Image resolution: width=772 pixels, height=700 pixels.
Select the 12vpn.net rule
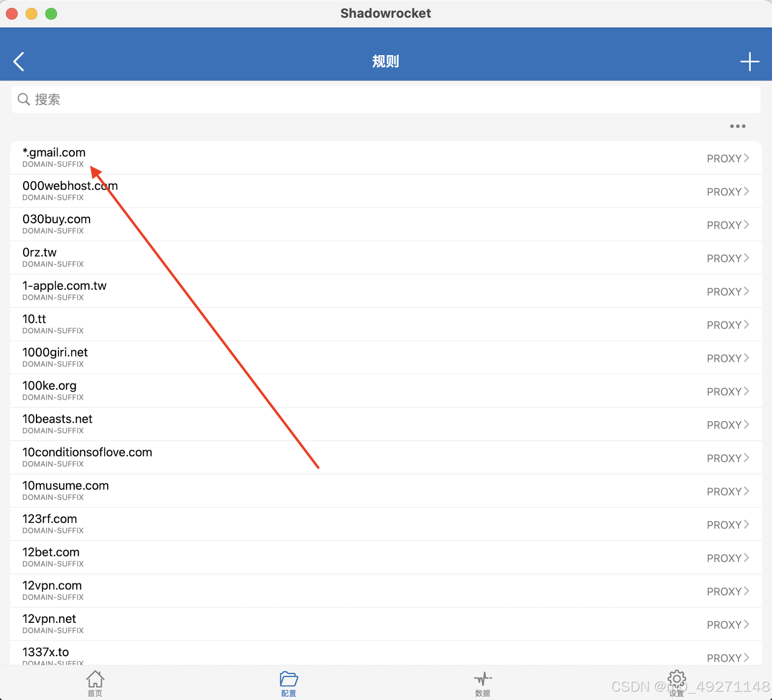(x=386, y=624)
